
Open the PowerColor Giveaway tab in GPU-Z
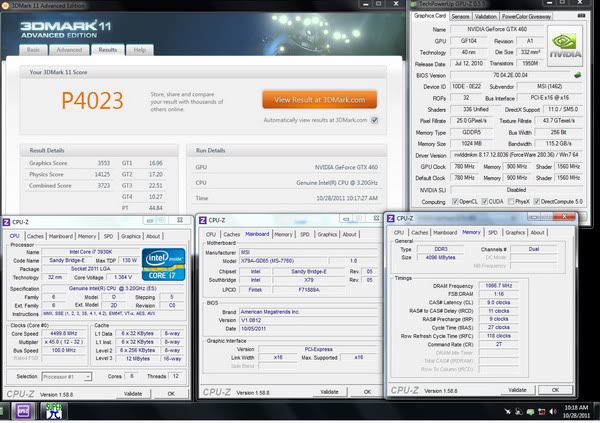[526, 16]
